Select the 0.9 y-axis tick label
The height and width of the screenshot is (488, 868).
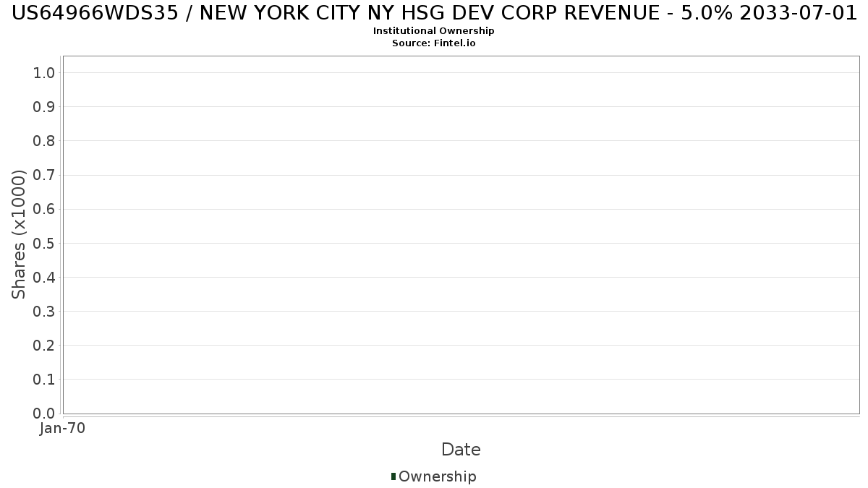pos(44,106)
